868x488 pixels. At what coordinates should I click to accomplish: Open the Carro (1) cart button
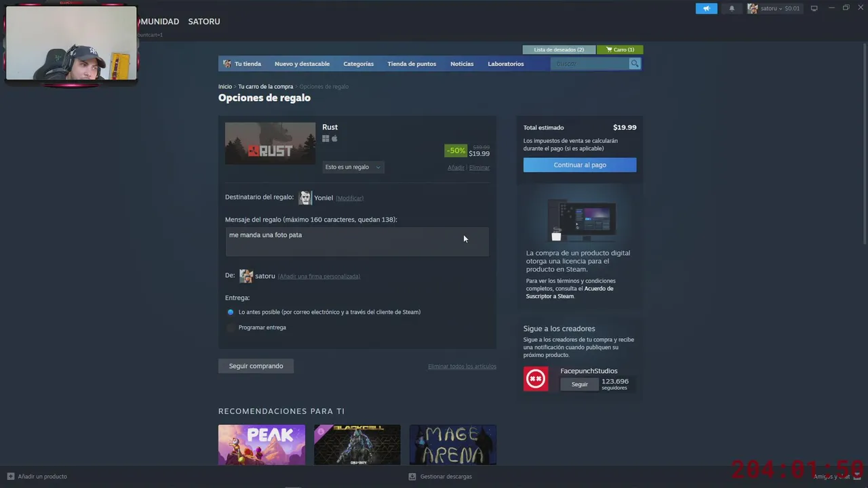620,49
